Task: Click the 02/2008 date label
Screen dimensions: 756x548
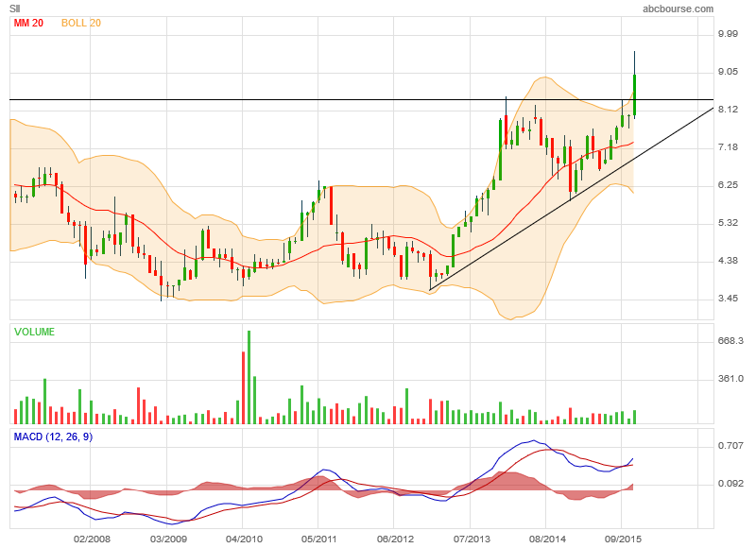Action: [x=92, y=539]
